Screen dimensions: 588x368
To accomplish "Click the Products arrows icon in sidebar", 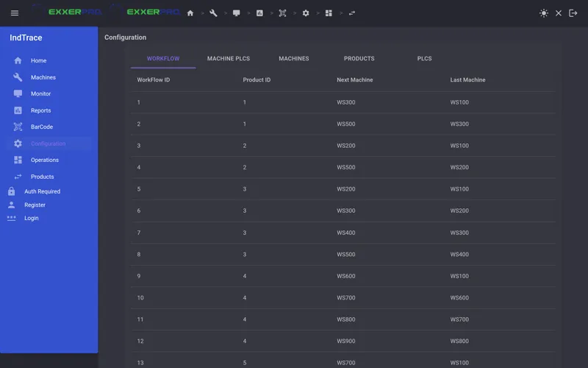I will 18,177.
